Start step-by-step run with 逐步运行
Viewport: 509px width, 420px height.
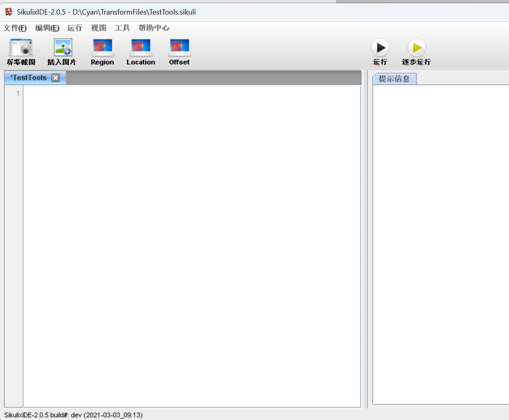tap(416, 51)
